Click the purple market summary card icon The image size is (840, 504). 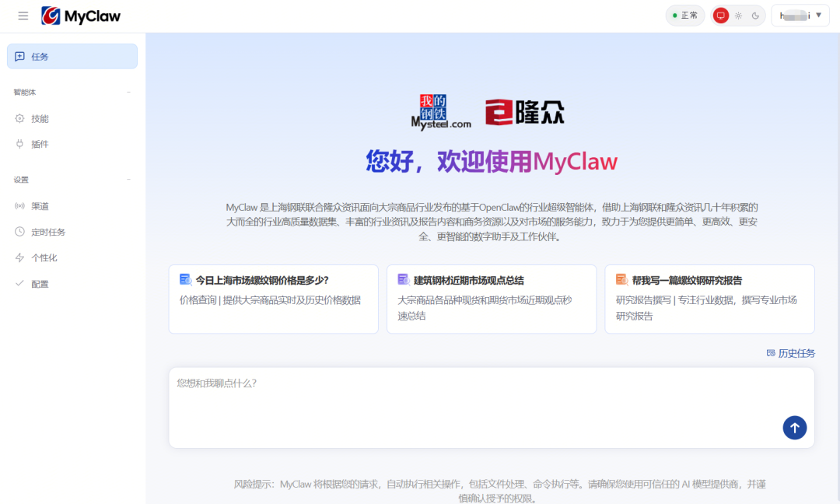pyautogui.click(x=404, y=279)
